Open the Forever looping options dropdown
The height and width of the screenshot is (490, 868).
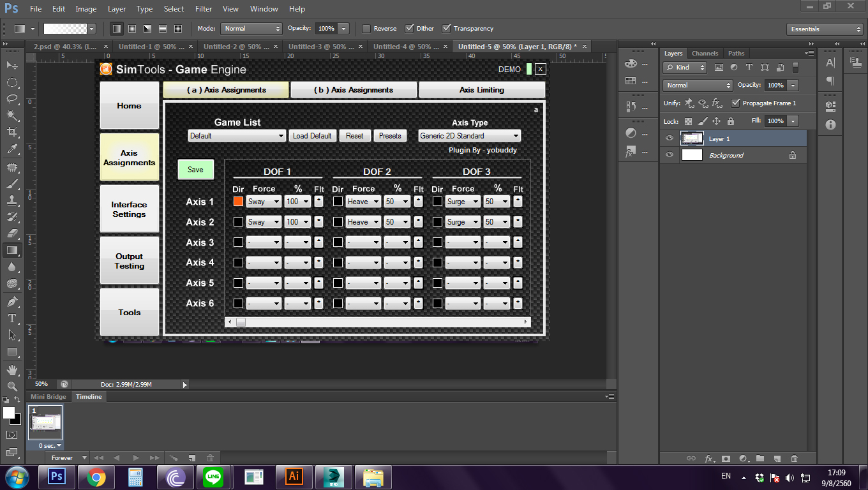[68, 458]
